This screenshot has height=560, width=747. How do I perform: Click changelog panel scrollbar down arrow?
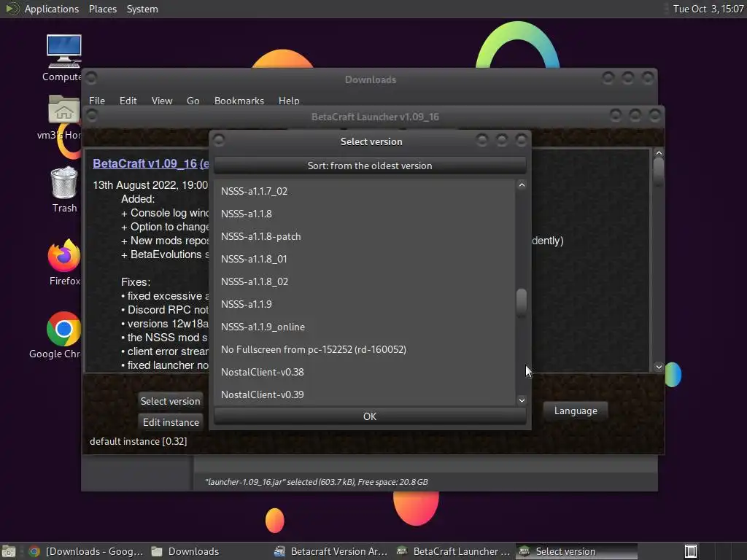point(659,367)
